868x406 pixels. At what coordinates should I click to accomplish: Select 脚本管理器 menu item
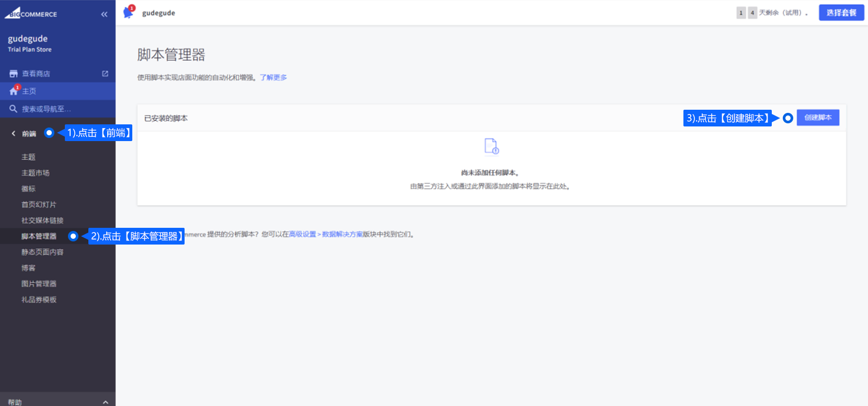pyautogui.click(x=39, y=236)
